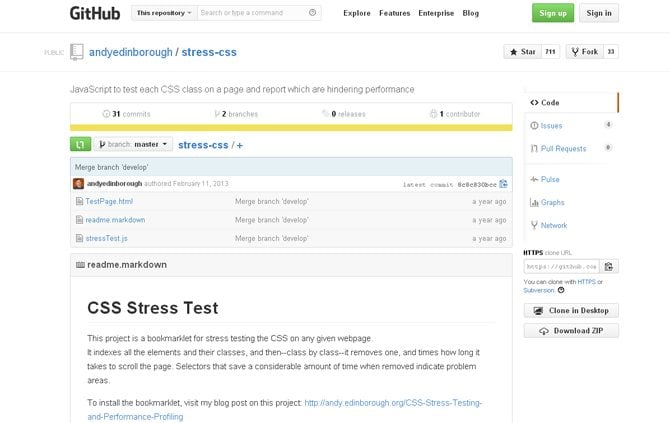670x423 pixels.
Task: Click the plus icon to create new file
Action: pyautogui.click(x=239, y=145)
